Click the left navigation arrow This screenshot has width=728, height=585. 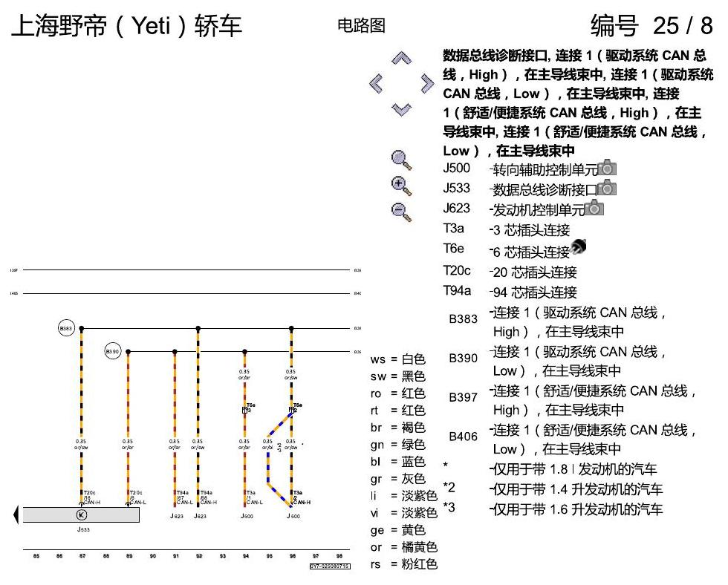(x=376, y=83)
